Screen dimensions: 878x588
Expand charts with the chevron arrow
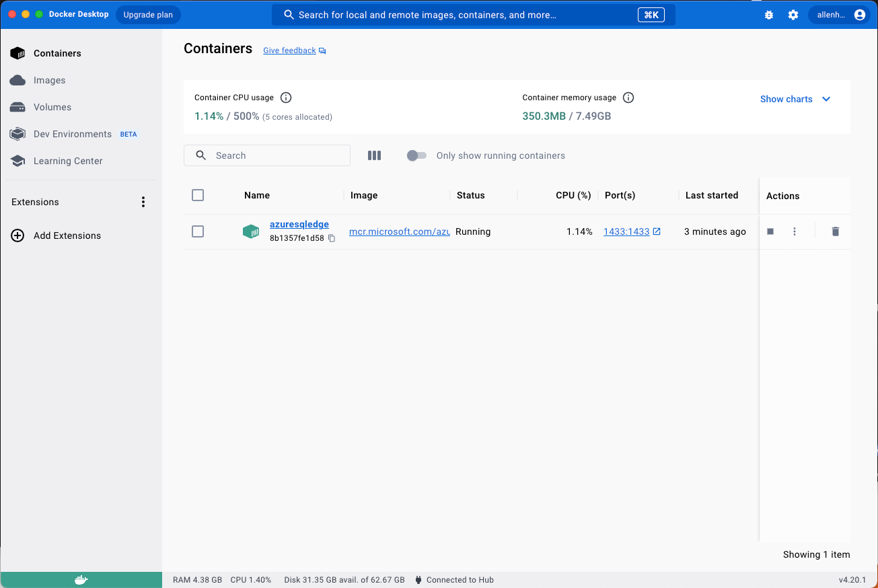826,99
